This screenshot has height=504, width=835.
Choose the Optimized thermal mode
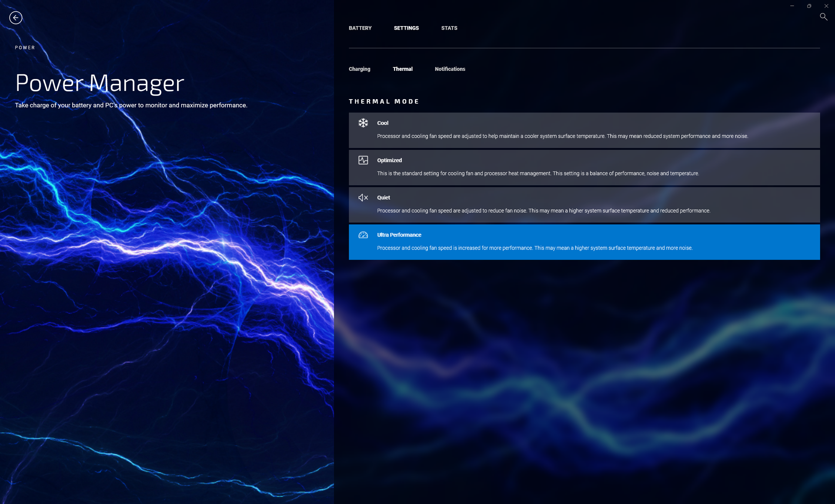click(584, 167)
